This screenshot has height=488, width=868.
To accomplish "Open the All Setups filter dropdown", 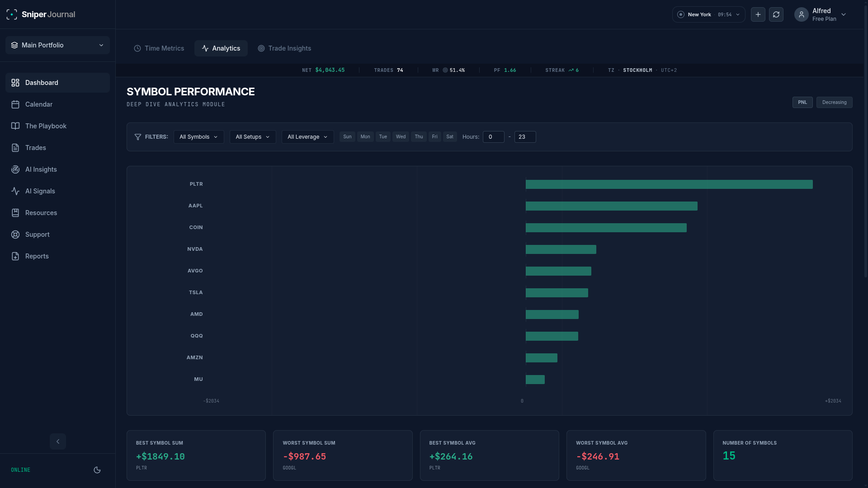I will coord(253,137).
